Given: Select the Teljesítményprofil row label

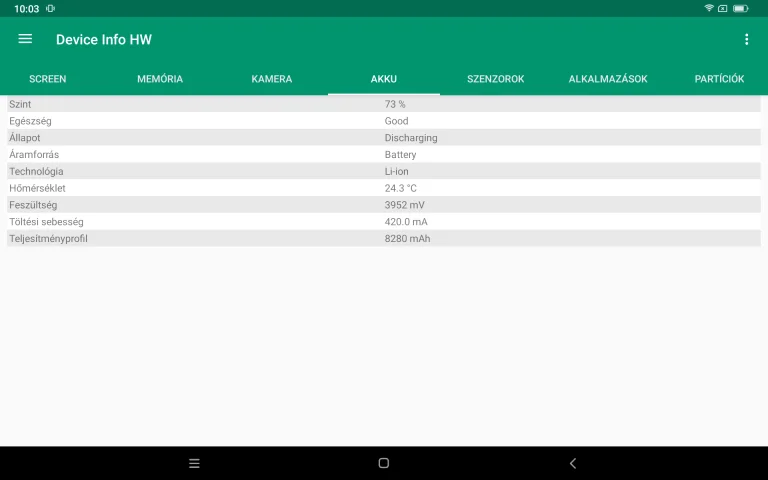Looking at the screenshot, I should (48, 239).
